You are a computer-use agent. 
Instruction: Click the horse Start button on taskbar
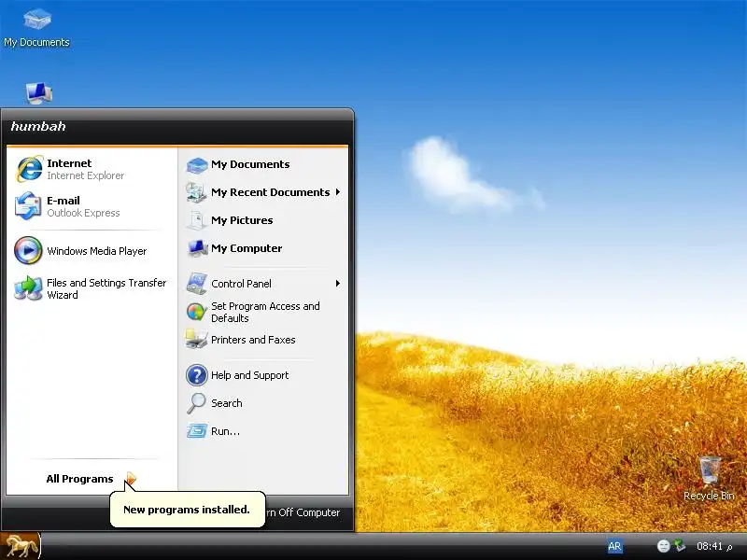pos(21,546)
